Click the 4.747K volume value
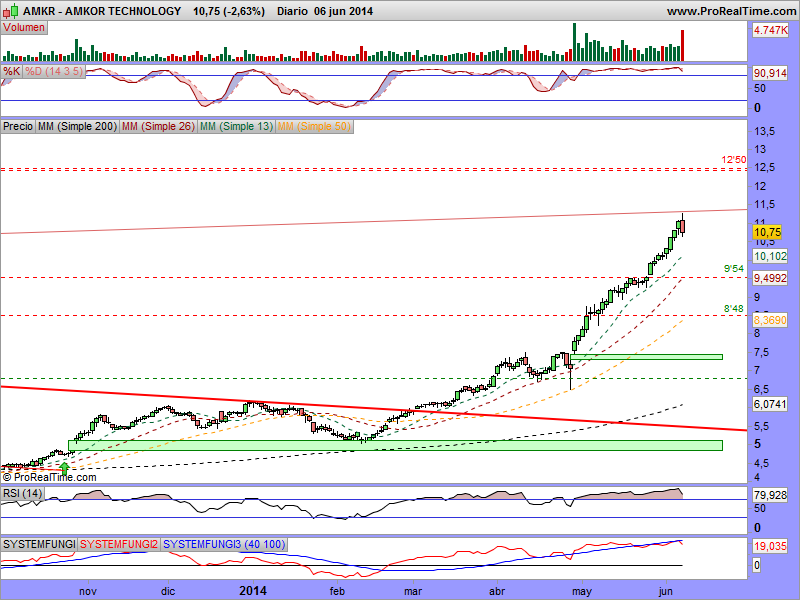The image size is (800, 600). 770,30
